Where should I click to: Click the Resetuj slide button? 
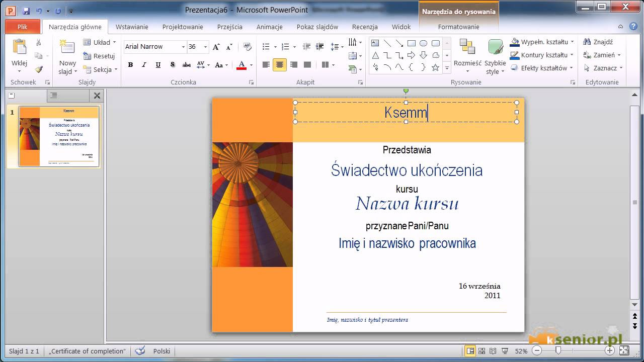(x=99, y=56)
